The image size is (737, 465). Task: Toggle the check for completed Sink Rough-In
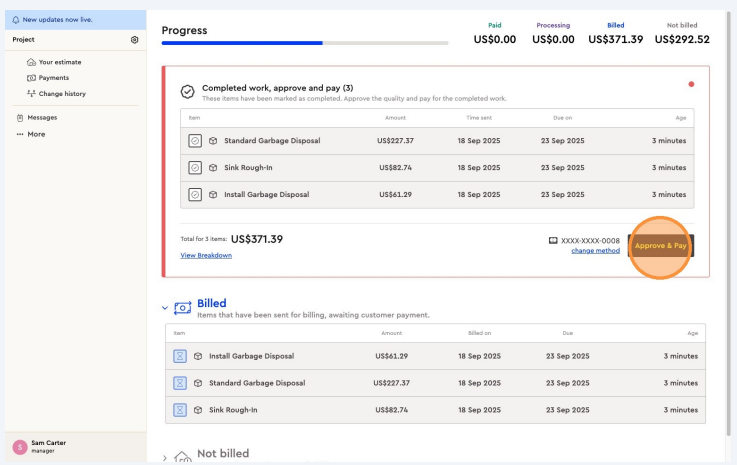(x=195, y=168)
